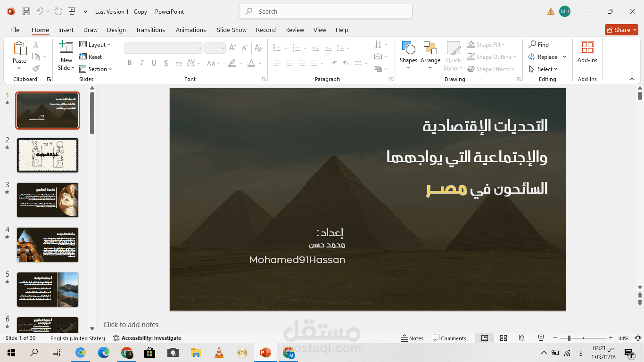Click the New Slide icon
Image resolution: width=644 pixels, height=362 pixels.
[66, 48]
